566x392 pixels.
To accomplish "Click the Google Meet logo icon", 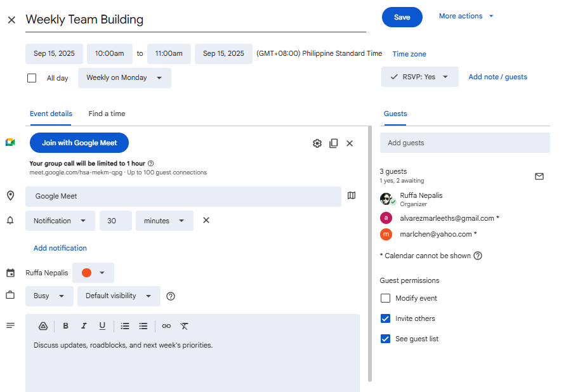I will pos(10,142).
